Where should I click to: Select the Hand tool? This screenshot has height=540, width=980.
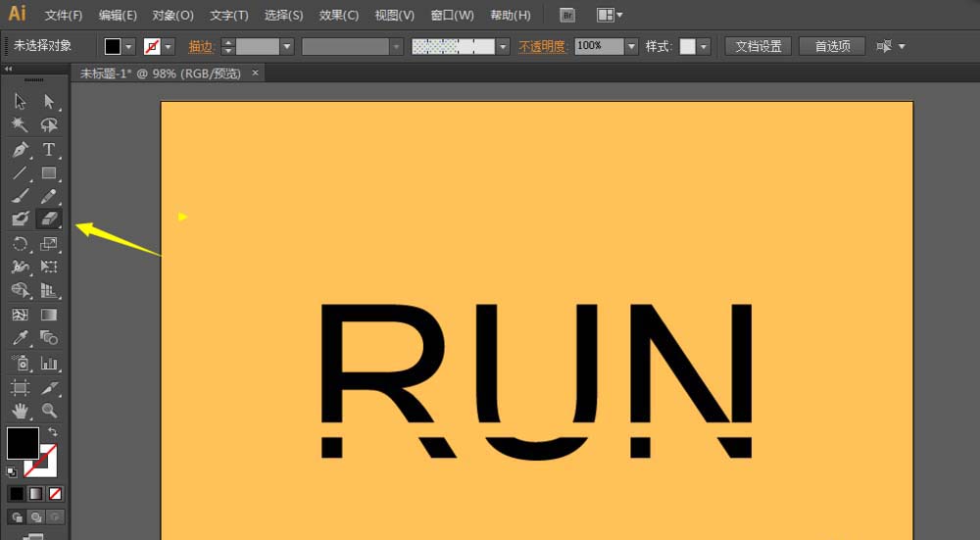pyautogui.click(x=20, y=411)
